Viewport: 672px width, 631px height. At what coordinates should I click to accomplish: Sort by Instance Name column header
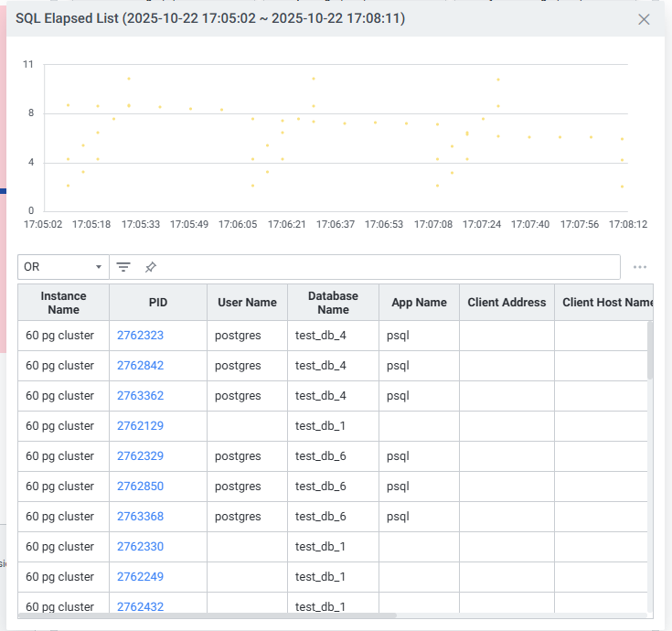click(63, 303)
